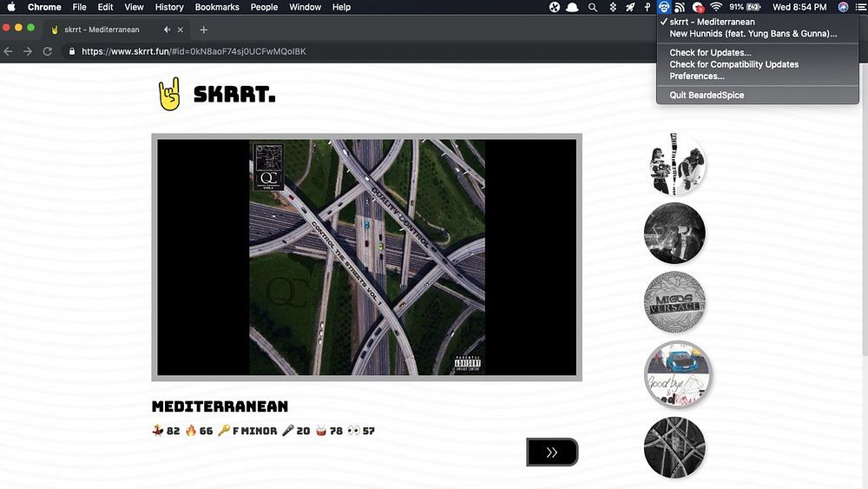Switch to 'New Hunnids' tab entry
868x489 pixels.
753,34
